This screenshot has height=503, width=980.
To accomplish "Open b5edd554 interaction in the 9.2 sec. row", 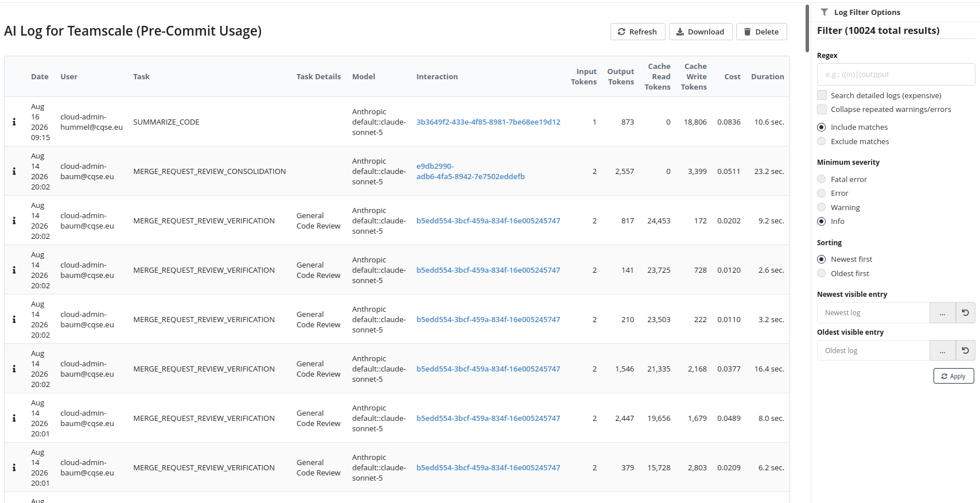I will click(488, 220).
